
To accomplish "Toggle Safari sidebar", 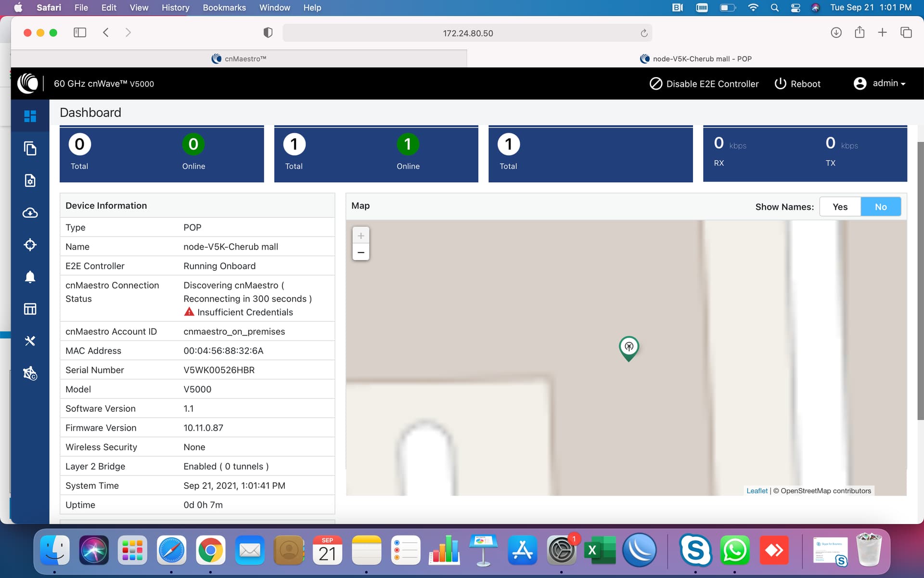I will coord(80,33).
